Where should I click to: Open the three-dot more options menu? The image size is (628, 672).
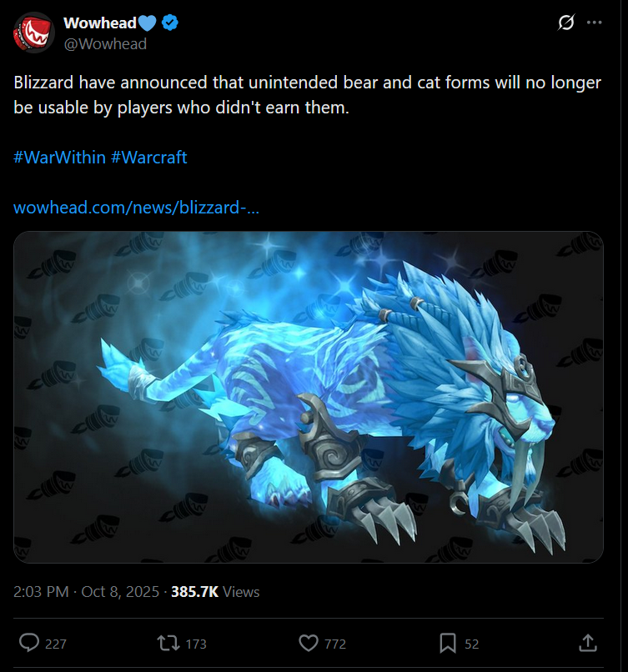(x=594, y=23)
